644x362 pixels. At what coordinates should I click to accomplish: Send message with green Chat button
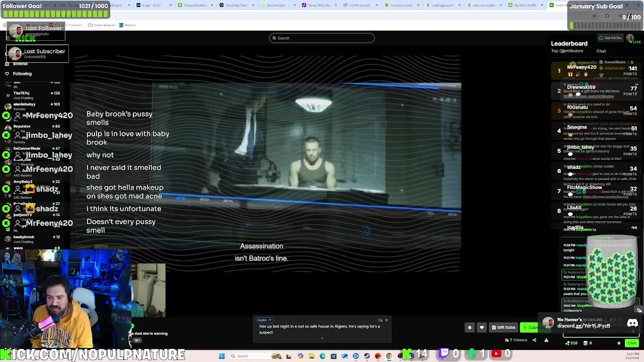point(631,343)
